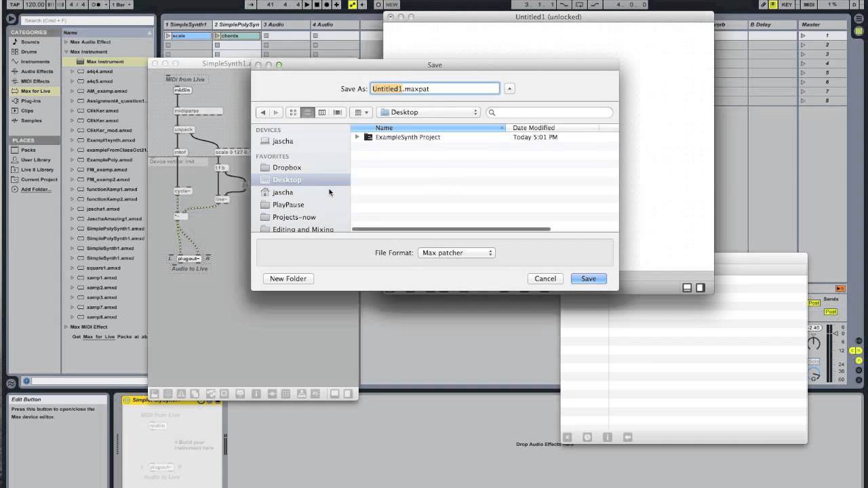
Task: Select Instruments in browser categories
Action: tap(35, 62)
